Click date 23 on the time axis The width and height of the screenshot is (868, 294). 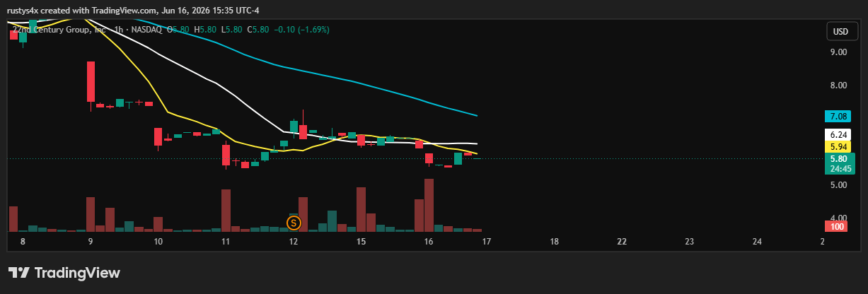[690, 242]
